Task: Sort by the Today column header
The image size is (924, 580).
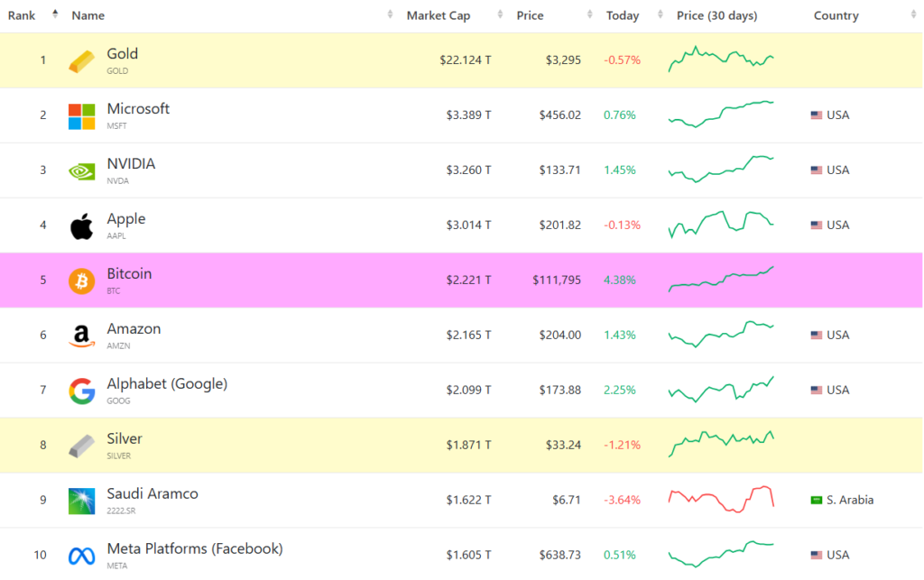Action: pos(623,15)
